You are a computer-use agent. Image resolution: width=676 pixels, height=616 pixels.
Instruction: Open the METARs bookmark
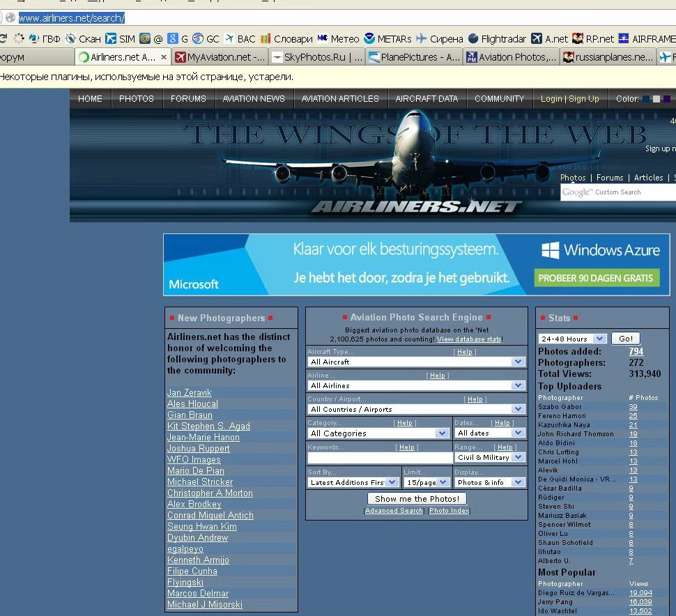[387, 39]
